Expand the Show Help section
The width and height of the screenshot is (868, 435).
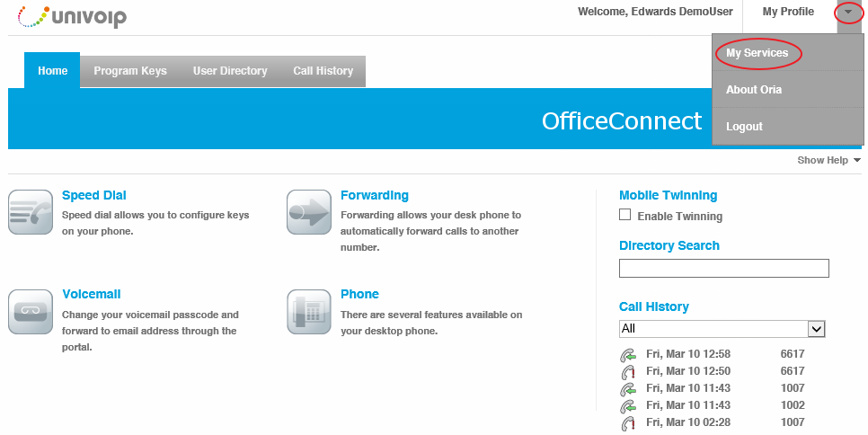[828, 160]
